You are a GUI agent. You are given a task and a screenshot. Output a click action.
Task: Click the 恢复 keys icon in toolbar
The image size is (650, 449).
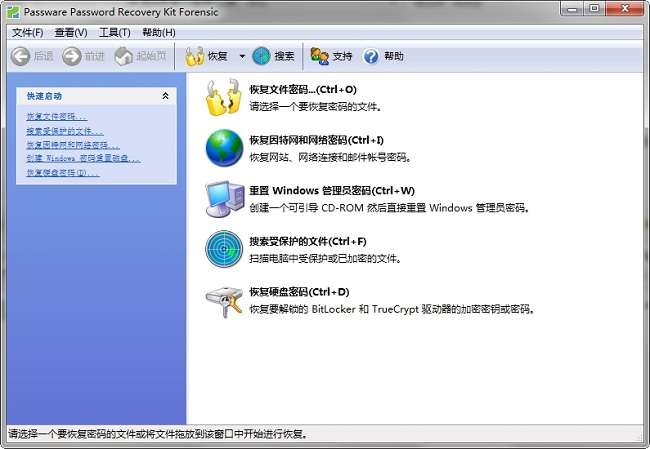(194, 56)
